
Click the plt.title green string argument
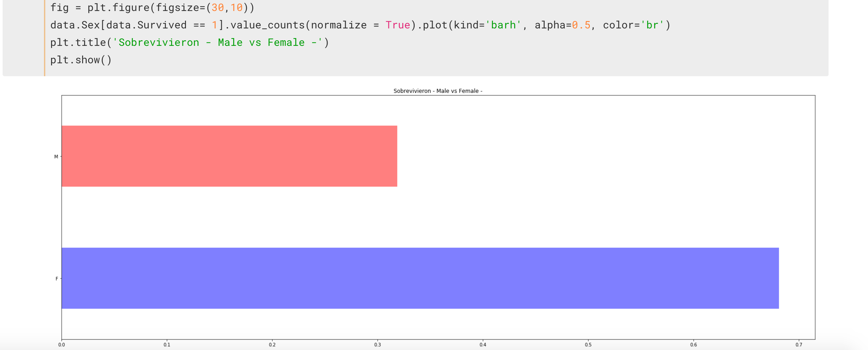[217, 42]
